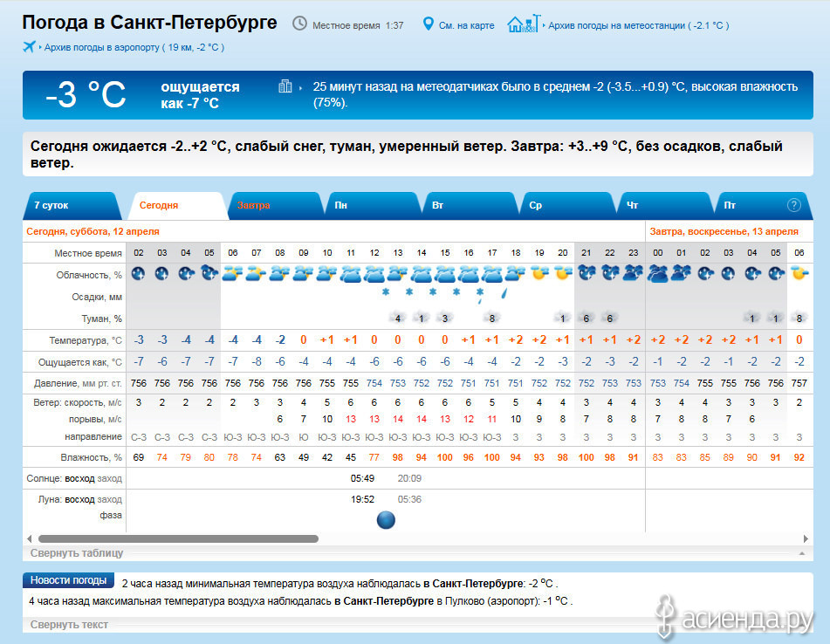Click the ощущается как -7 °C text
Viewport: 830px width, 644px height.
200,95
